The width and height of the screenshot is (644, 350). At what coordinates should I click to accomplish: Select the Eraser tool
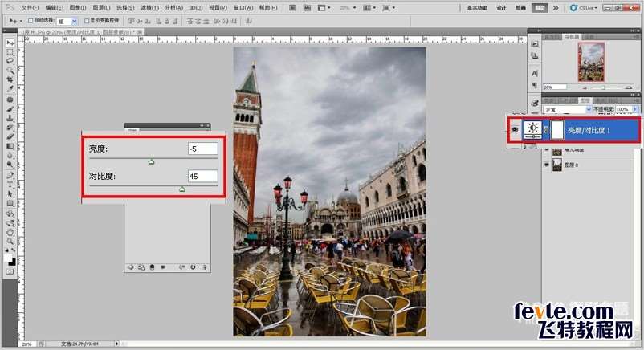point(10,136)
